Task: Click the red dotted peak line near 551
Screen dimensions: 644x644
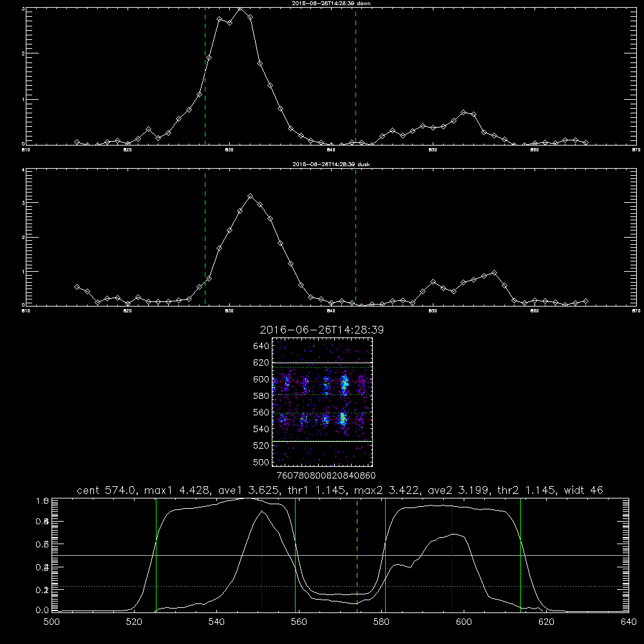Action: coord(262,555)
